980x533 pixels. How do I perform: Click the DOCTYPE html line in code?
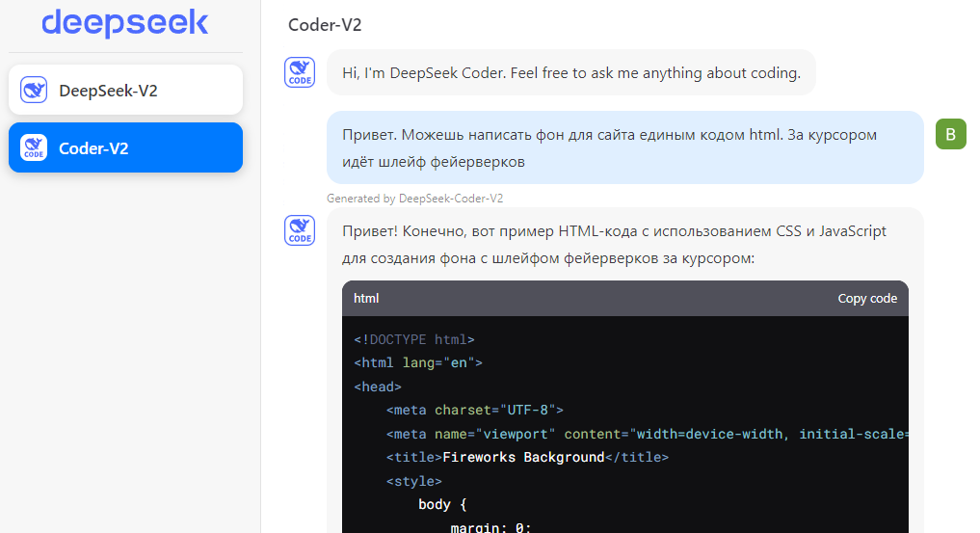coord(414,339)
